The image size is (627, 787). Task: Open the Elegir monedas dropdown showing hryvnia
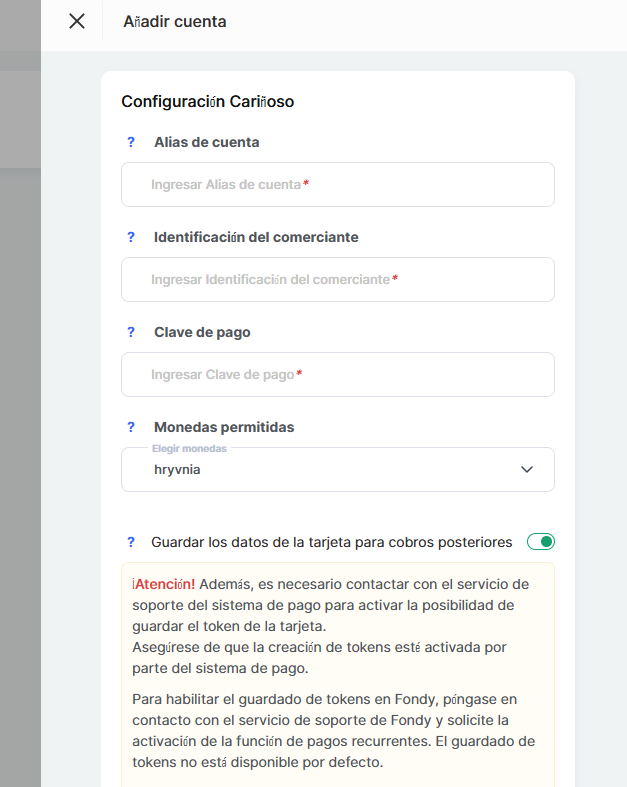tap(338, 469)
